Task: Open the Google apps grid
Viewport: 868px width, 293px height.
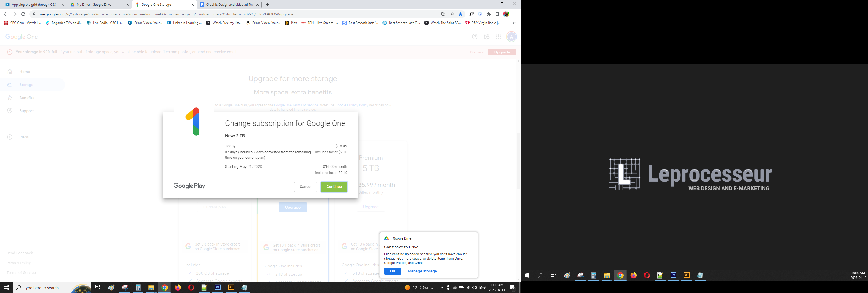Action: pos(498,37)
